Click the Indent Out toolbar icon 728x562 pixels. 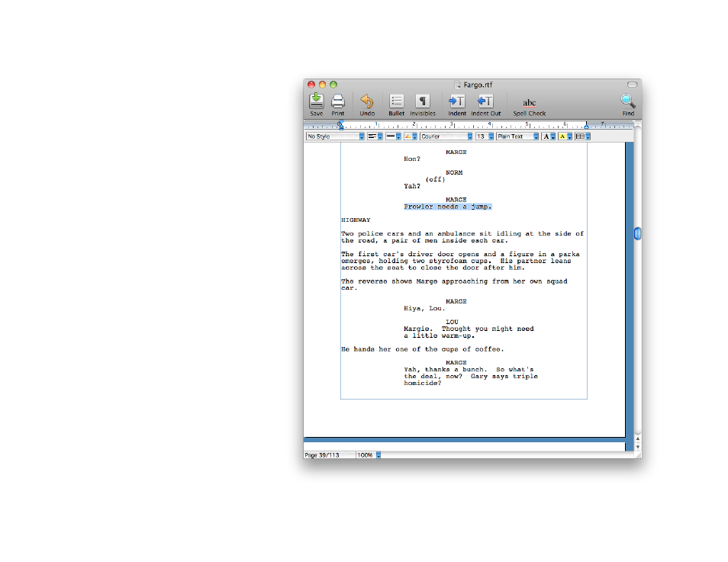(x=485, y=101)
